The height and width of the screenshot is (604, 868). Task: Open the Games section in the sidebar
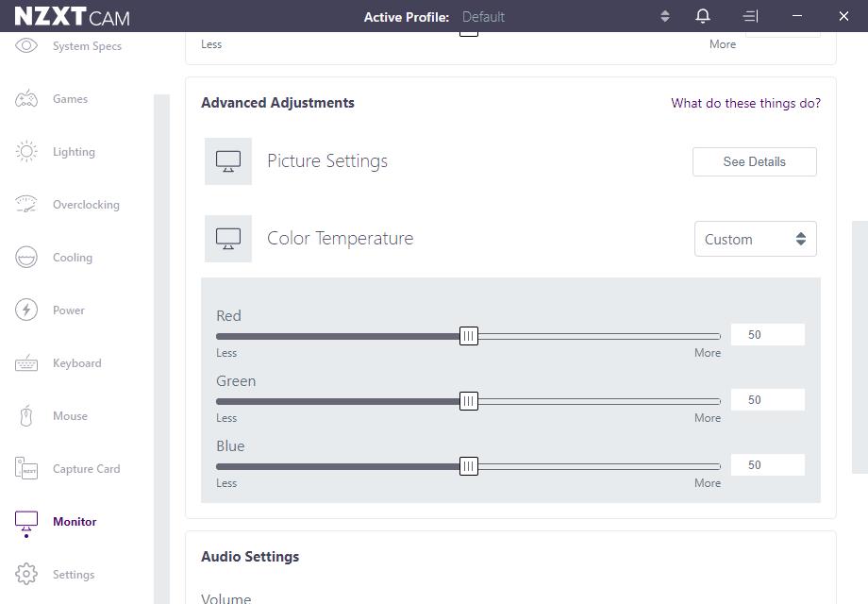coord(71,98)
